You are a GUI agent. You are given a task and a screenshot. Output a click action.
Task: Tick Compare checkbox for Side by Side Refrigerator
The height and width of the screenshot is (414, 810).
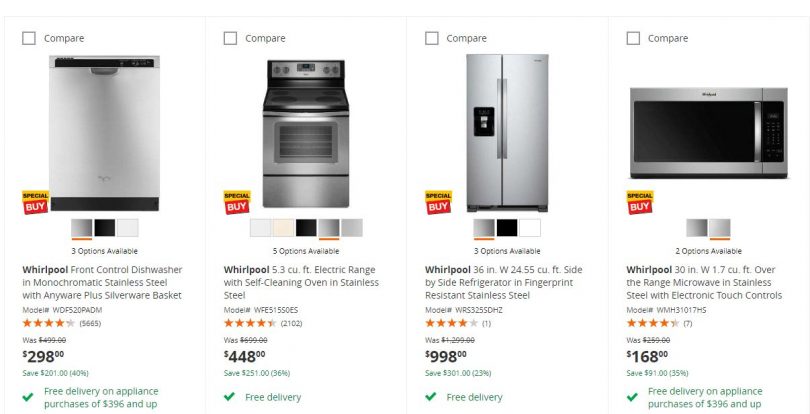click(x=432, y=38)
